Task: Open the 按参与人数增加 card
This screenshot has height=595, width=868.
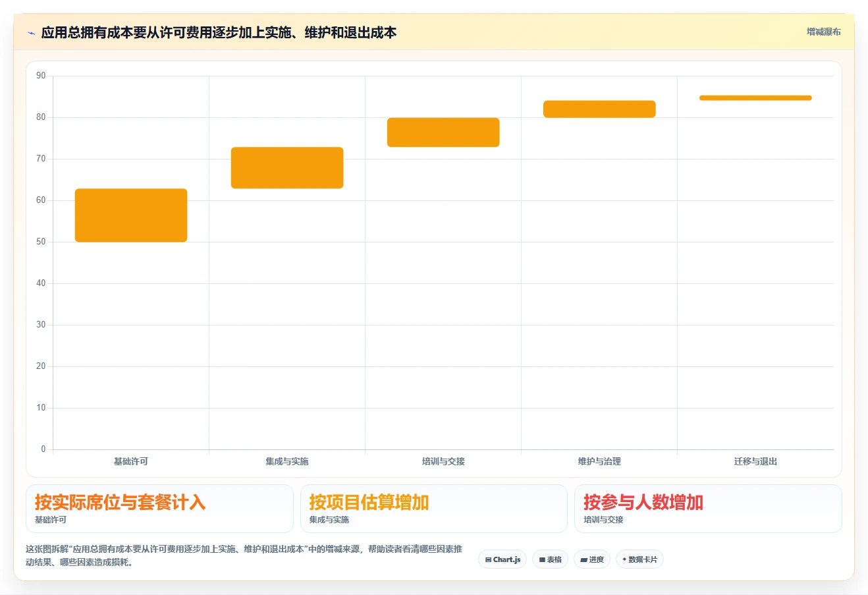Action: point(708,509)
